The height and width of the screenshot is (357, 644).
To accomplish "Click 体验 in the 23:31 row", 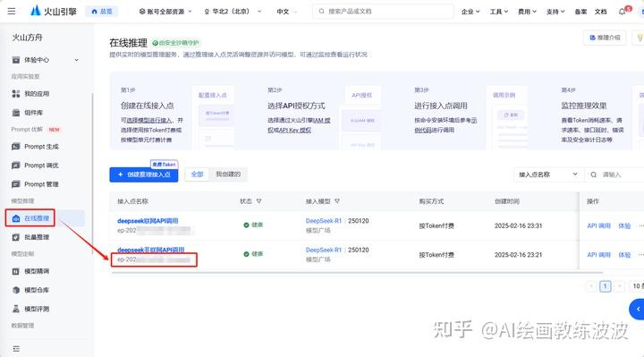I will 624,226.
